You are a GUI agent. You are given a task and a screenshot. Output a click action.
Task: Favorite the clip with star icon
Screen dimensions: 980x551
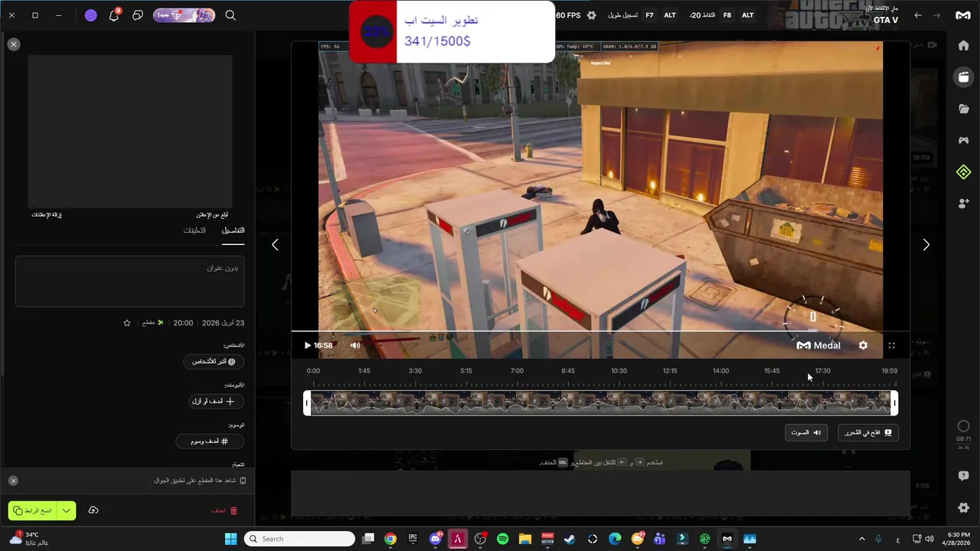coord(127,323)
